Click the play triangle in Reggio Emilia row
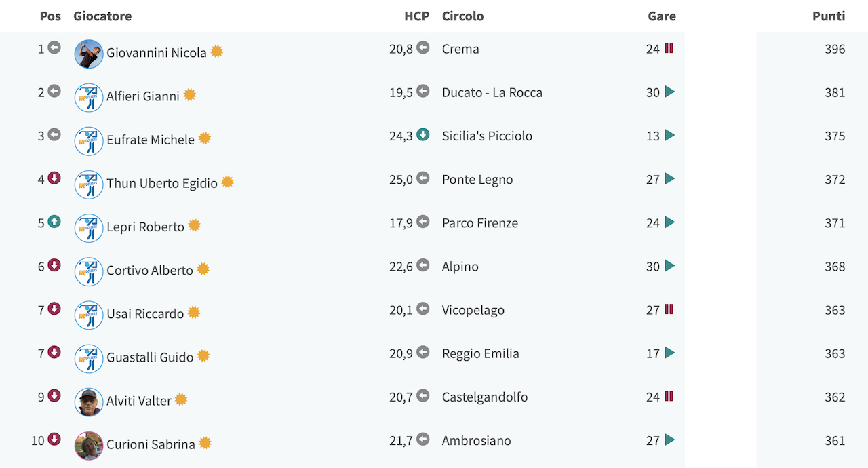This screenshot has height=468, width=868. [670, 353]
